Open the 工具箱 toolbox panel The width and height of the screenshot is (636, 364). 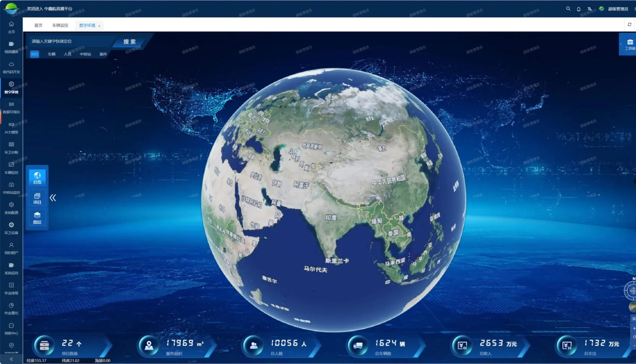click(629, 44)
